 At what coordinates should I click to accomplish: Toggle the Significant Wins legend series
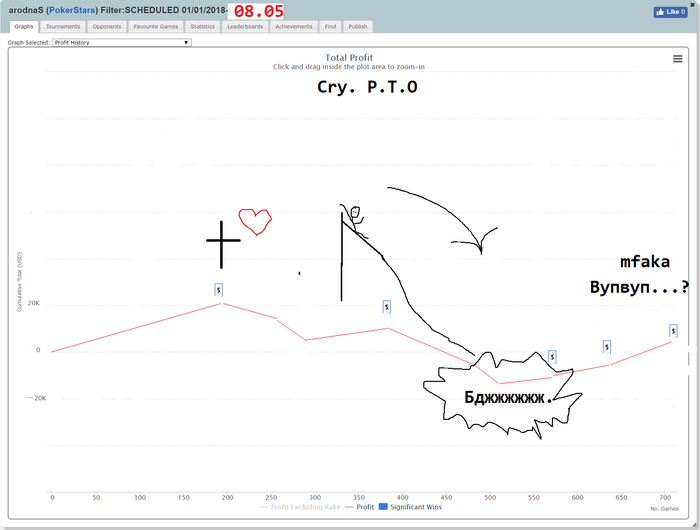coord(411,507)
